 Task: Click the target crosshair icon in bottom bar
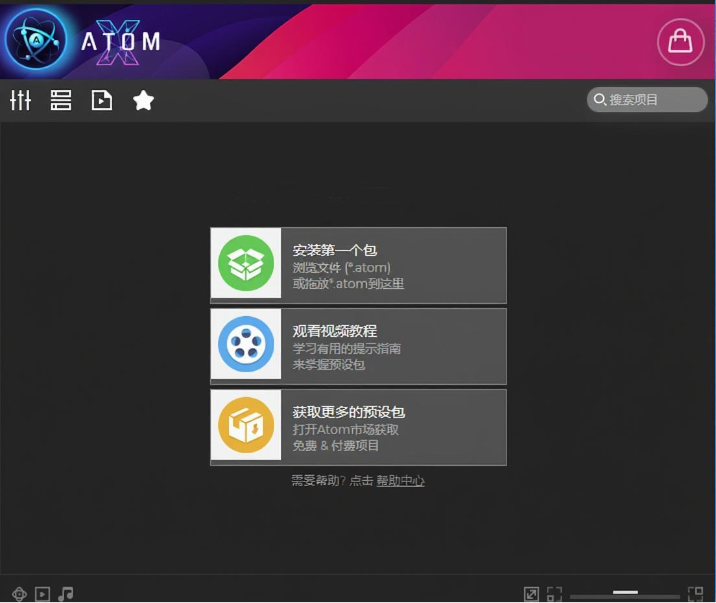[19, 594]
